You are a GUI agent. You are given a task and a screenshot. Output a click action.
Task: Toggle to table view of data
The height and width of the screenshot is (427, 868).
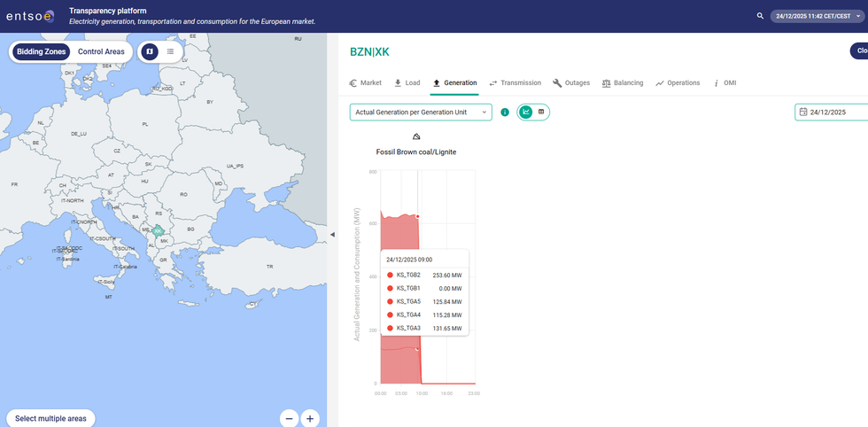click(x=541, y=112)
